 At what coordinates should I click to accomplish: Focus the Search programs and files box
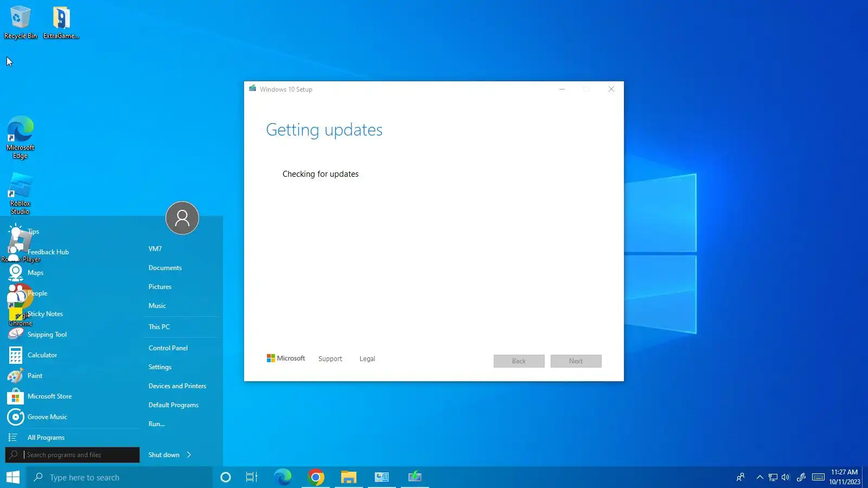(x=73, y=455)
